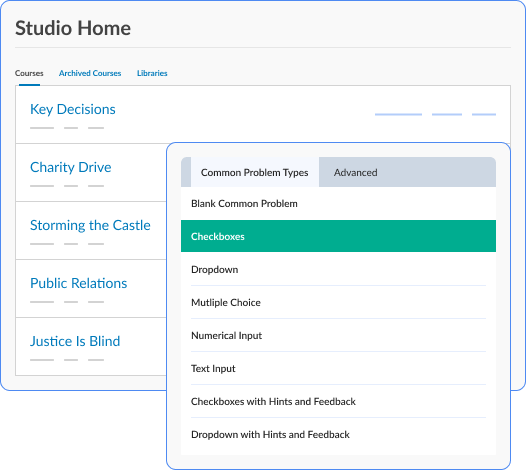
Task: Select Numerical Input problem type
Action: [338, 335]
